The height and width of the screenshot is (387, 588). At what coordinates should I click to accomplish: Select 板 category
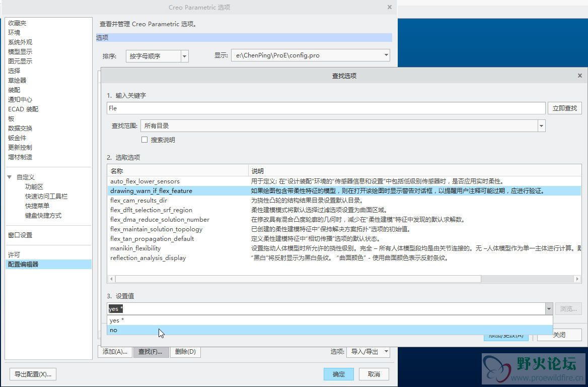(x=11, y=118)
